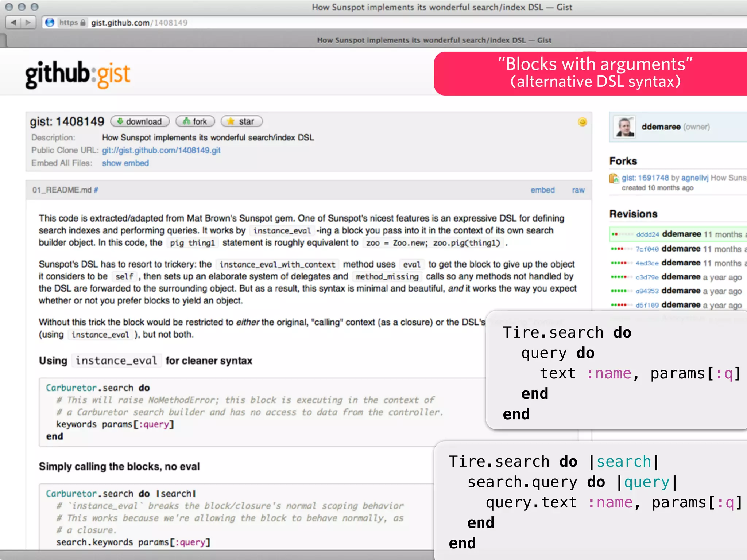The height and width of the screenshot is (560, 747).
Task: Click the 01_README.md file name
Action: (x=62, y=190)
